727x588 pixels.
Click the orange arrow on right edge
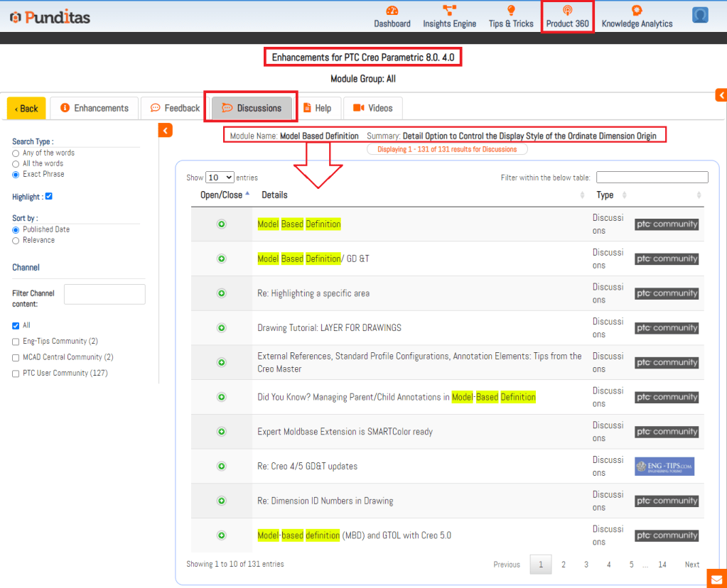pyautogui.click(x=721, y=95)
